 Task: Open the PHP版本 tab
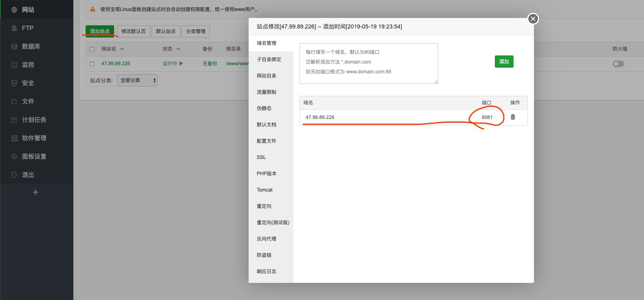[271, 174]
